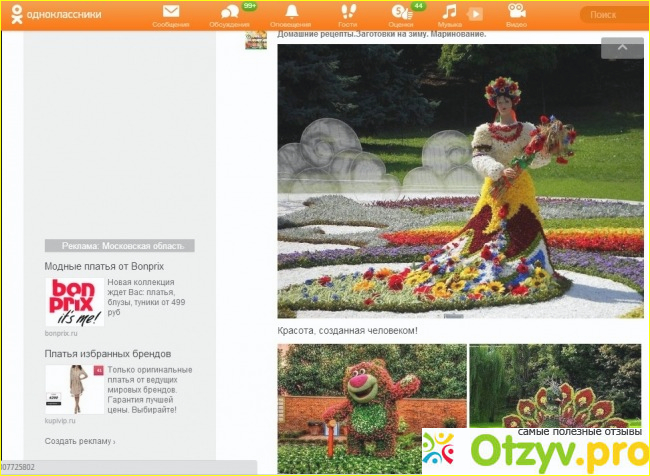650x476 pixels.
Task: Open the flower woman sculpture photo
Action: pos(460,181)
